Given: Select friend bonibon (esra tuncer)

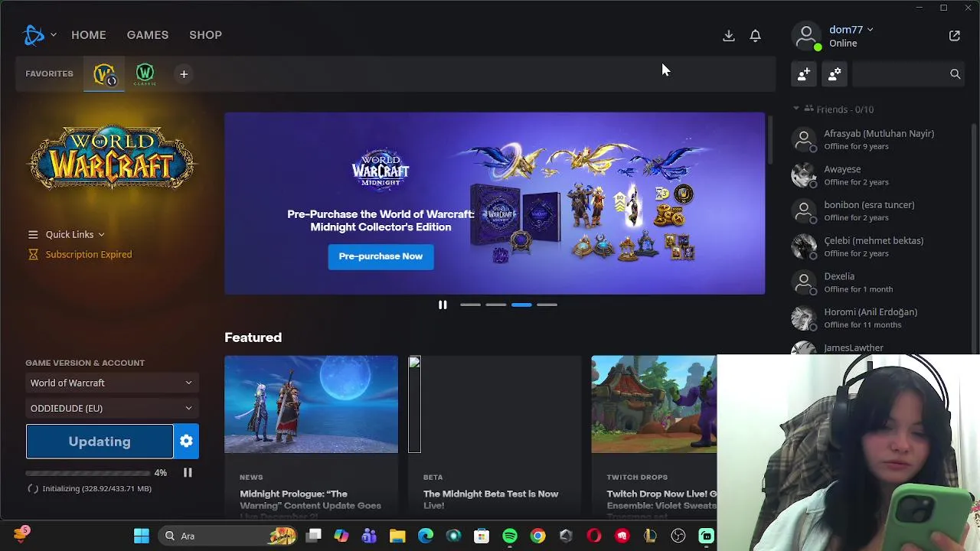Looking at the screenshot, I should pos(880,211).
